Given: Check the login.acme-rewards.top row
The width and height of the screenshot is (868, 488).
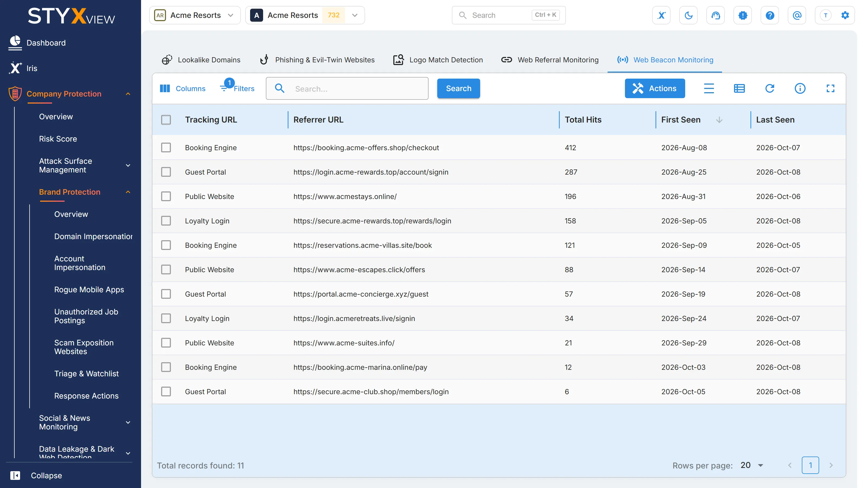Looking at the screenshot, I should click(x=166, y=172).
